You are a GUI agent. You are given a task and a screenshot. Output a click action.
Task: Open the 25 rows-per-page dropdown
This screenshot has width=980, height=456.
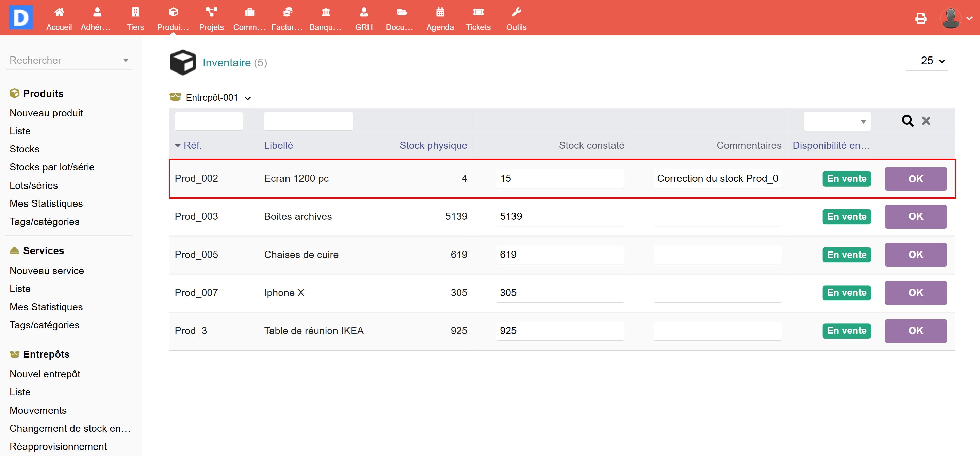(932, 61)
